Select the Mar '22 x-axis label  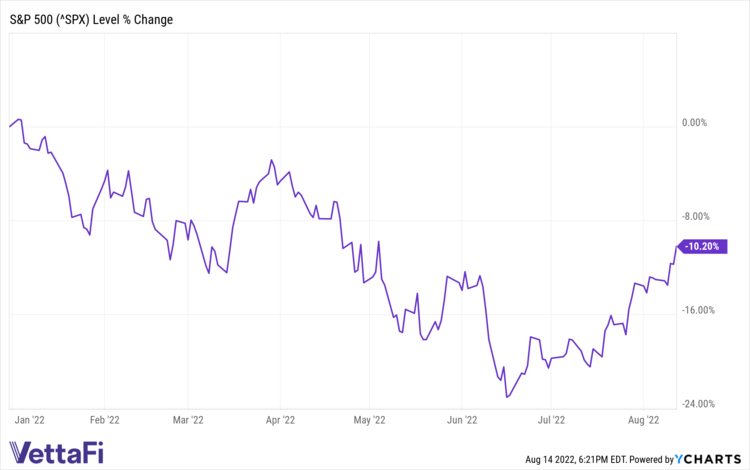[188, 421]
